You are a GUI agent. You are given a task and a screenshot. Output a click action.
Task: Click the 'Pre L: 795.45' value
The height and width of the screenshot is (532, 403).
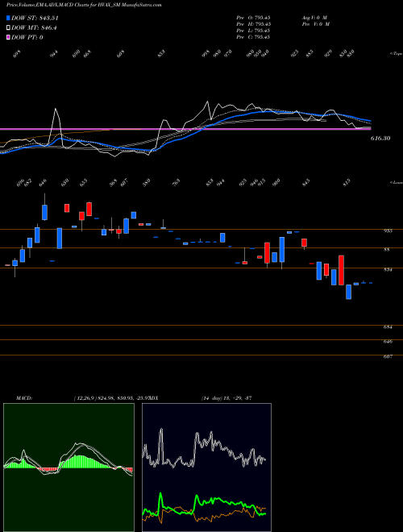coord(253,31)
